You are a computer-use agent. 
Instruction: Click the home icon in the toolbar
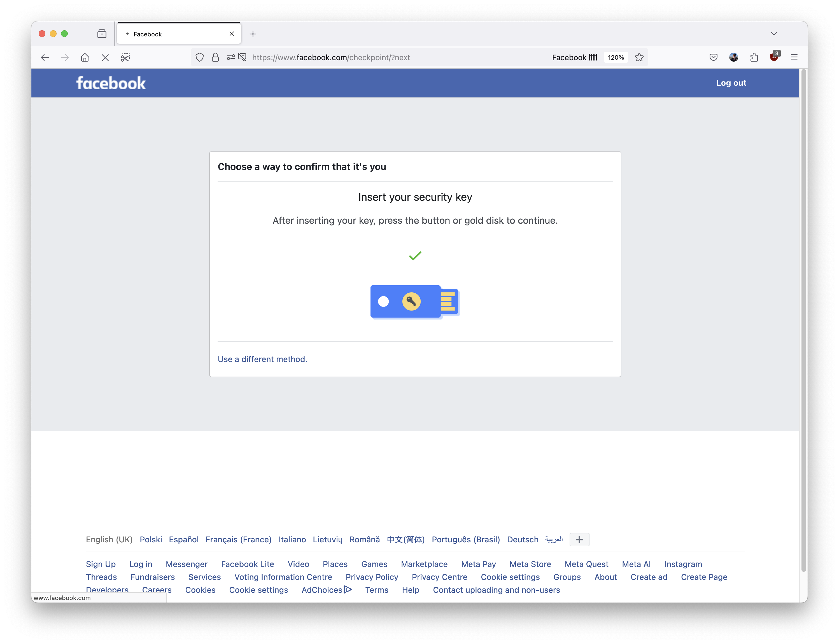pyautogui.click(x=85, y=57)
